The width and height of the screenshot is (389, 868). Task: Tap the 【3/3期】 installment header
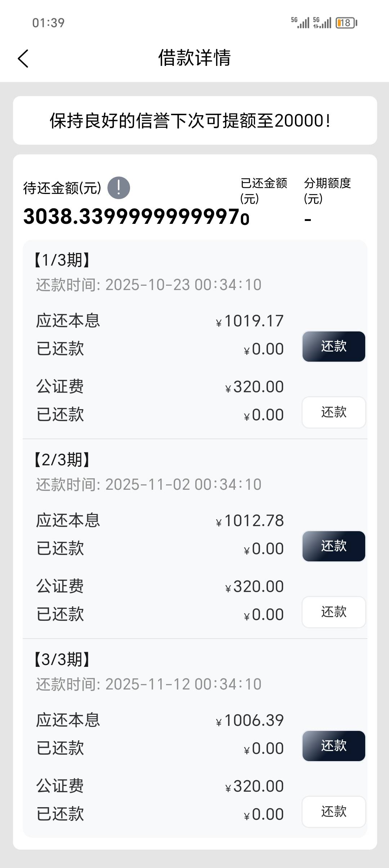(x=62, y=659)
